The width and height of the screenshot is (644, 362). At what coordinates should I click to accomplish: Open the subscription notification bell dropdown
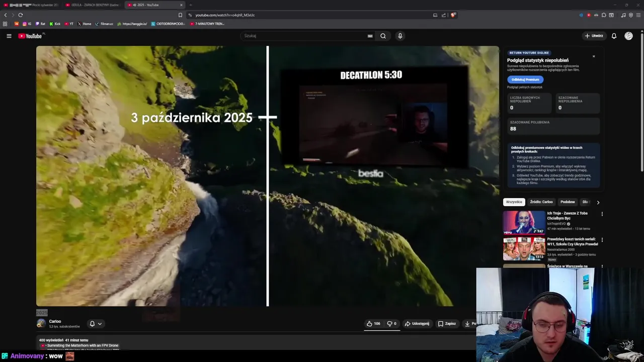[95, 324]
